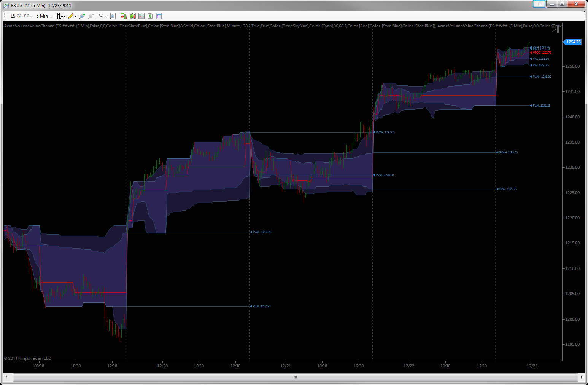
Task: Open the cursor pointer type dropdown
Action: click(103, 16)
